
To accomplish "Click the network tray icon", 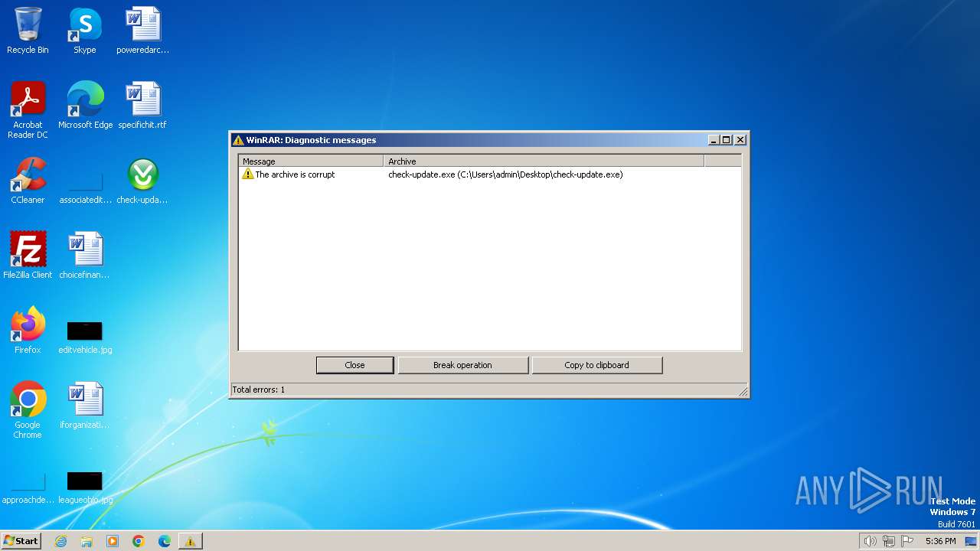I will tap(889, 541).
